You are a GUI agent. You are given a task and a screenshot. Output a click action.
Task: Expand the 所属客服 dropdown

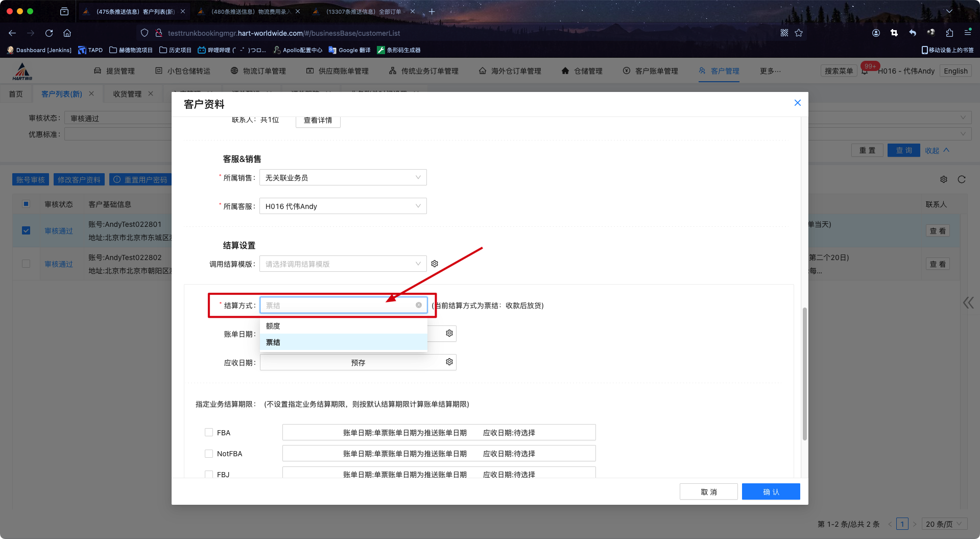pos(343,206)
